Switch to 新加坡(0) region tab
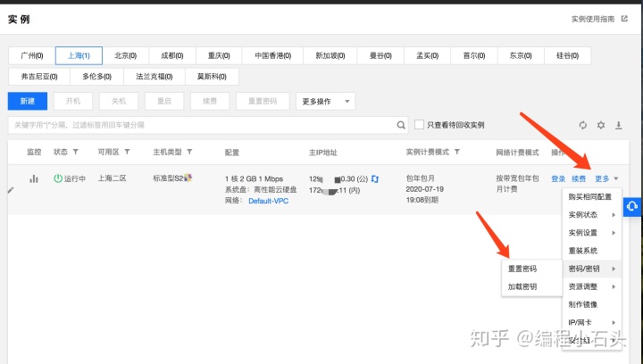The width and height of the screenshot is (643, 364). coord(330,55)
